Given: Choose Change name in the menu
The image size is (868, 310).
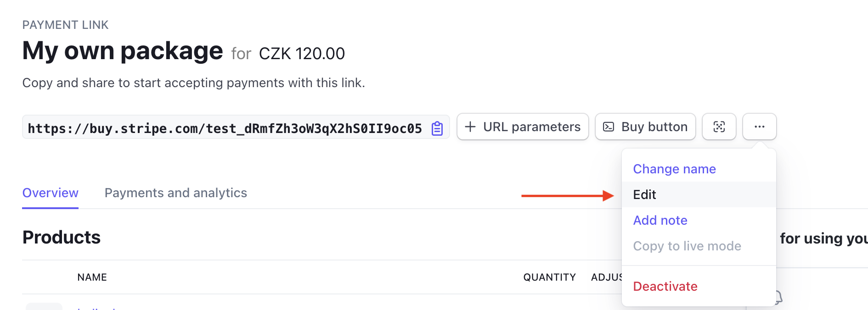Looking at the screenshot, I should pyautogui.click(x=674, y=169).
